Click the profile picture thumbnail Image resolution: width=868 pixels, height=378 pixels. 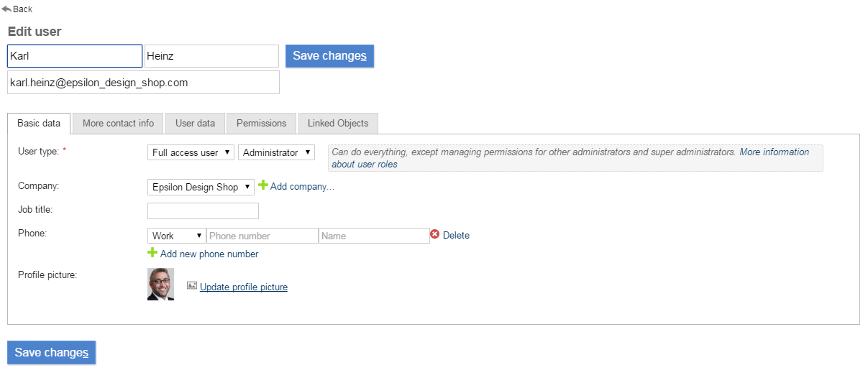[x=160, y=284]
